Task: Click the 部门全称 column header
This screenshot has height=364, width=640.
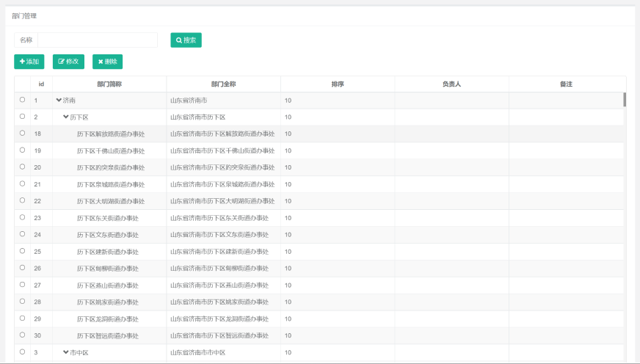Action: pyautogui.click(x=223, y=84)
